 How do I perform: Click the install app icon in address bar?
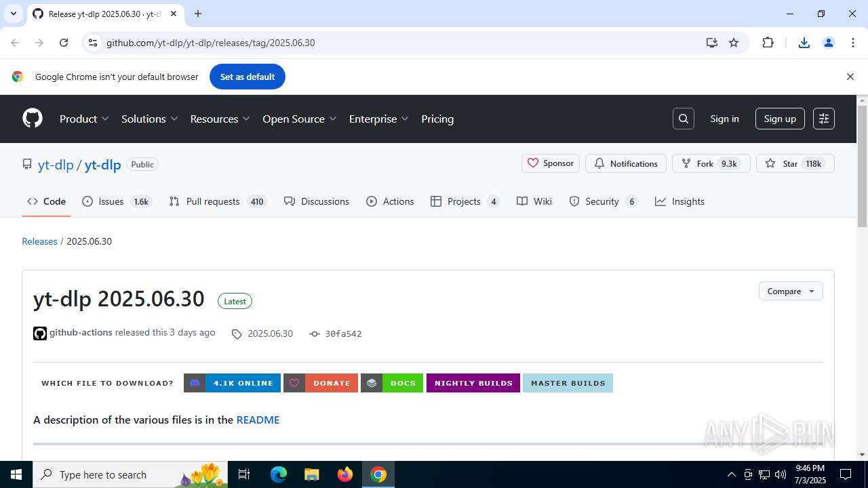coord(711,43)
